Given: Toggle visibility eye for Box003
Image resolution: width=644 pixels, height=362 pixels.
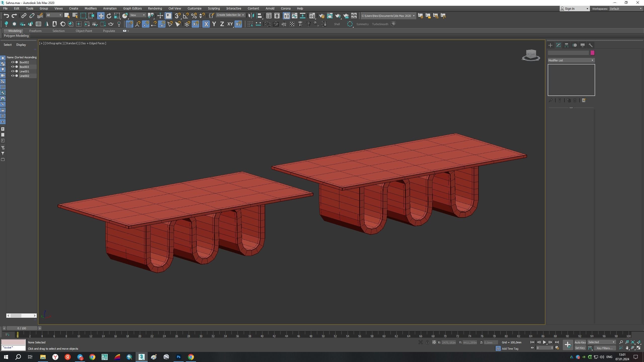Looking at the screenshot, I should pyautogui.click(x=13, y=67).
